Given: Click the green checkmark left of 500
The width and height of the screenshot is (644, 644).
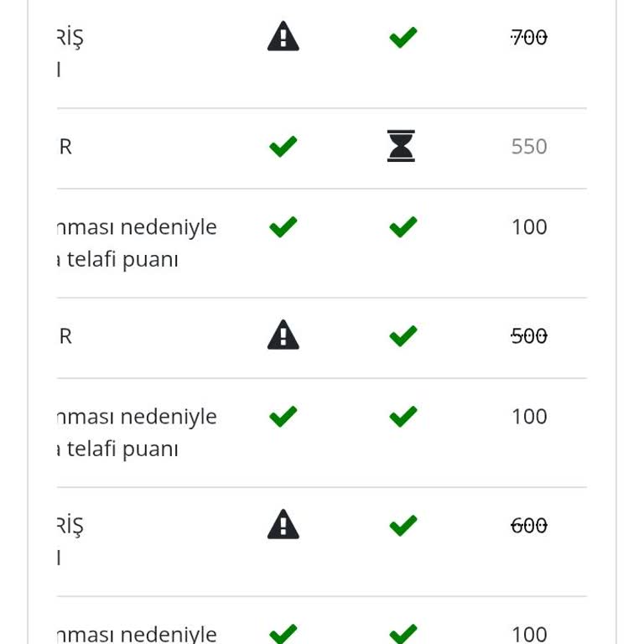Looking at the screenshot, I should 402,336.
